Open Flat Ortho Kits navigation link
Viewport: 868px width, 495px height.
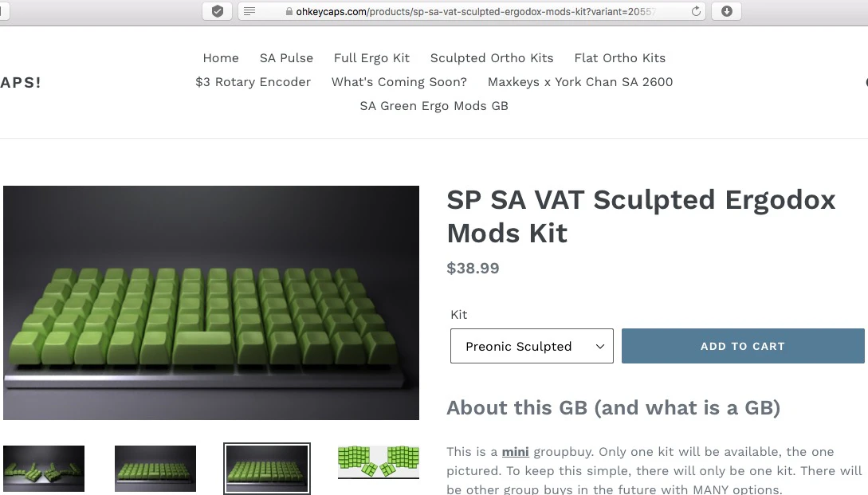point(619,58)
